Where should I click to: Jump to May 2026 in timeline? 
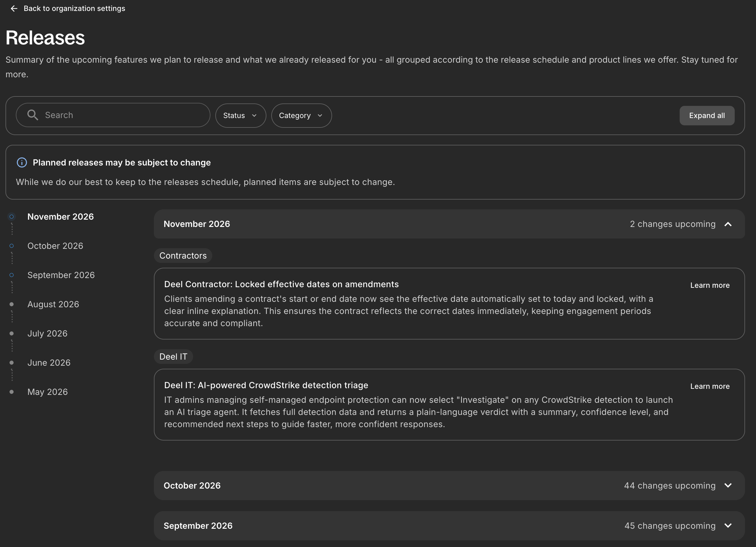tap(47, 392)
